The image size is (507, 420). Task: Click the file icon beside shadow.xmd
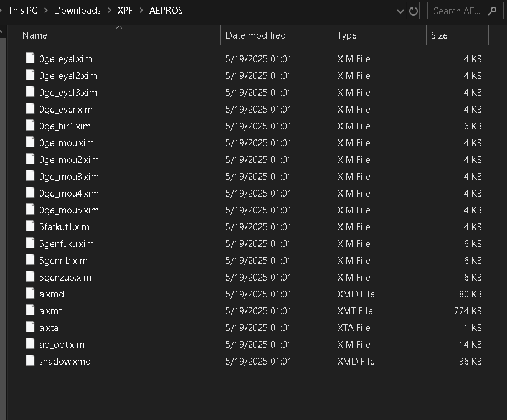(30, 361)
